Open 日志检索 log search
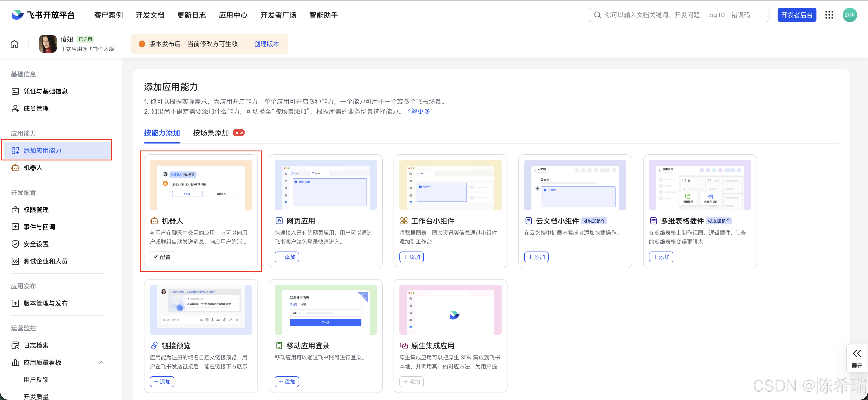The height and width of the screenshot is (400, 868). tap(35, 345)
